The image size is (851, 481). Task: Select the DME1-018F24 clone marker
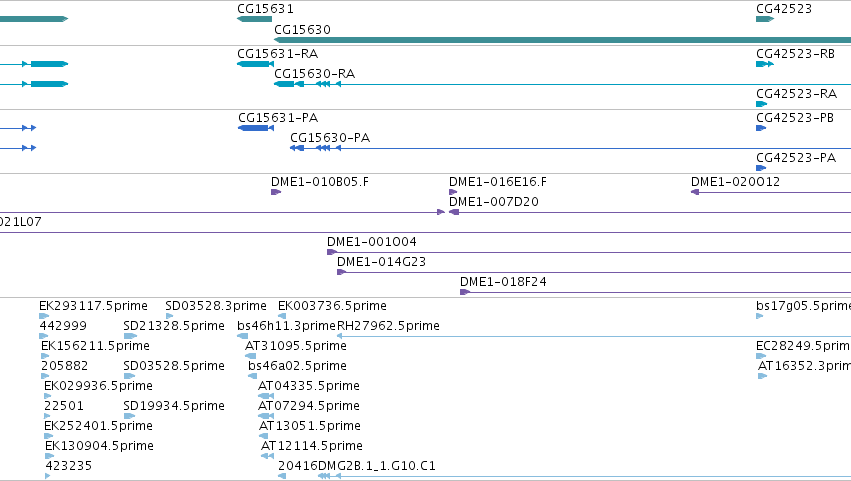coord(465,292)
